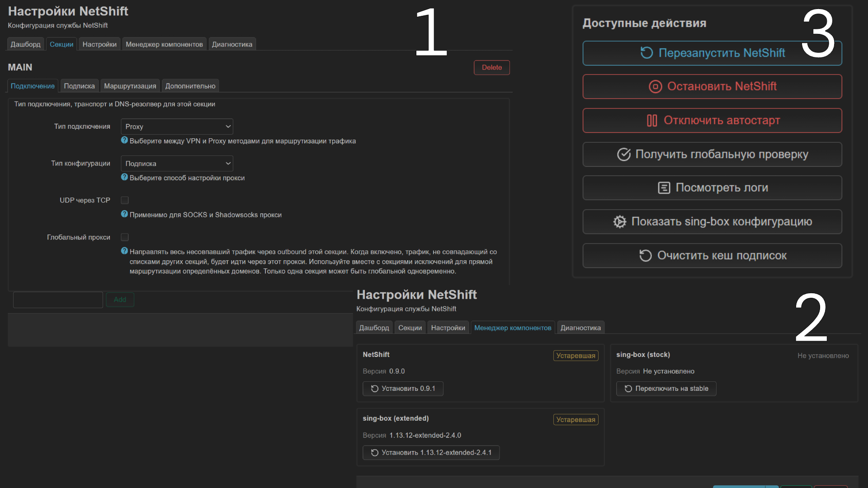The width and height of the screenshot is (868, 488).
Task: Click the sing-box (stock) card title
Action: click(x=643, y=355)
